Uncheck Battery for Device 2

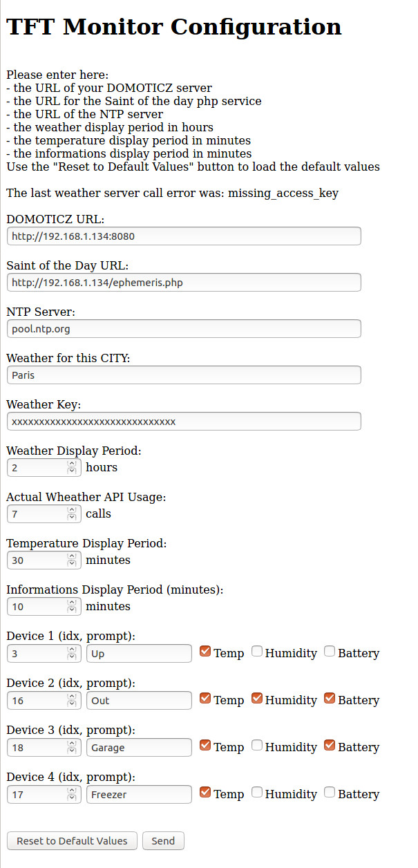pos(330,698)
